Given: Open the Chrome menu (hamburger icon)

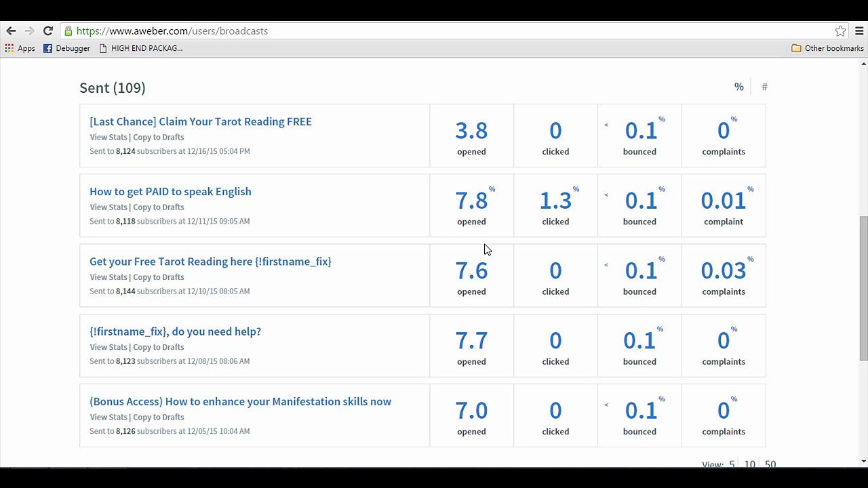Looking at the screenshot, I should (859, 30).
